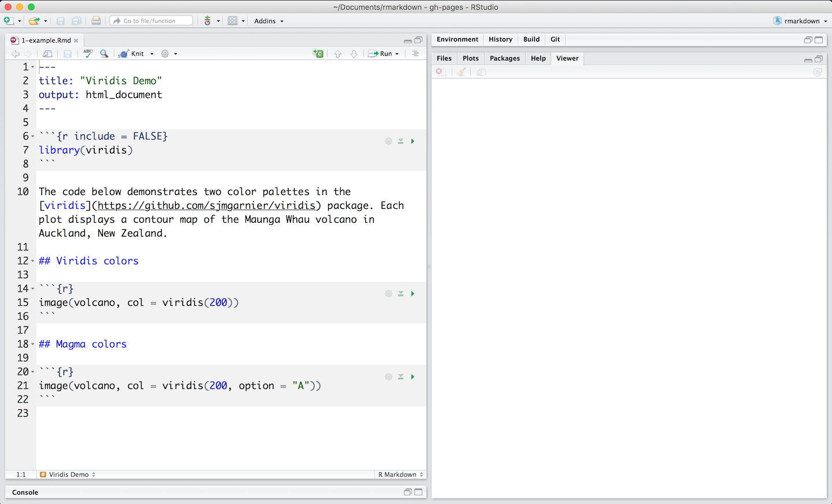Image resolution: width=832 pixels, height=504 pixels.
Task: Open settings gear for the library(viridis) chunk
Action: pos(388,141)
